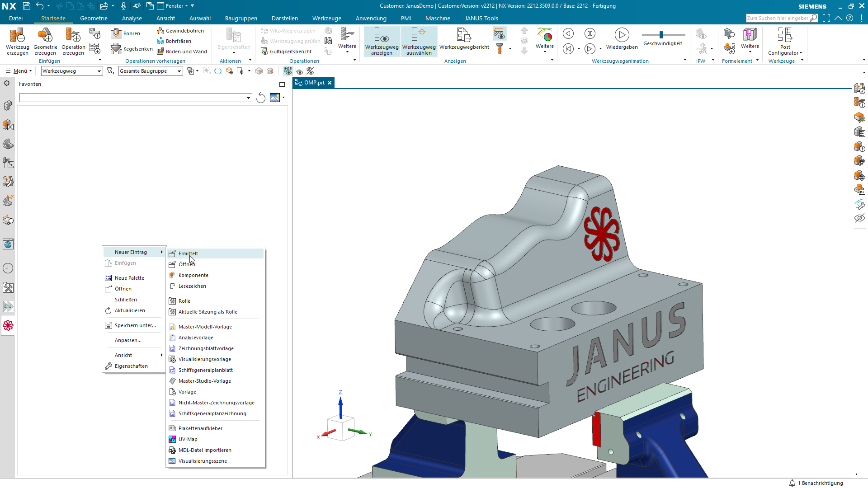The width and height of the screenshot is (868, 488).
Task: Open the history clock sidebar tab
Action: click(x=8, y=268)
